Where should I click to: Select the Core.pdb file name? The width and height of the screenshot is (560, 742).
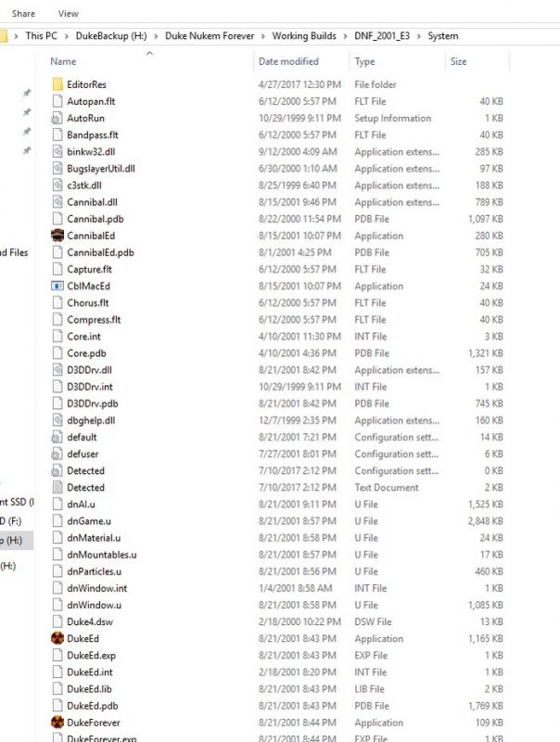pyautogui.click(x=86, y=353)
